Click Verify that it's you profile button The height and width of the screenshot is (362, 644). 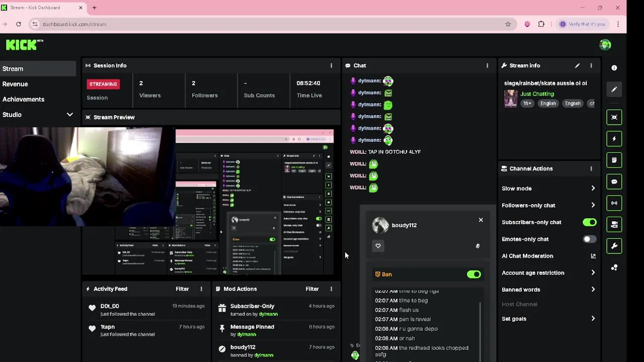click(582, 24)
